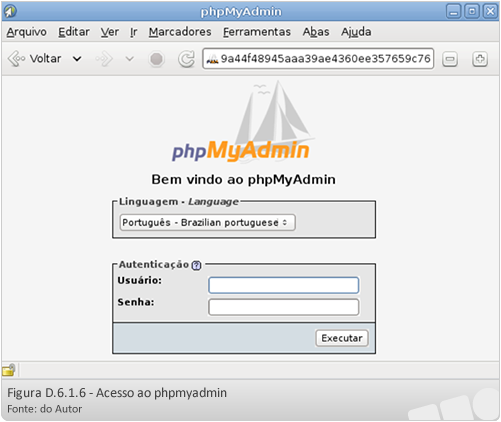Open the Arquivo menu
501x422 pixels.
[27, 32]
